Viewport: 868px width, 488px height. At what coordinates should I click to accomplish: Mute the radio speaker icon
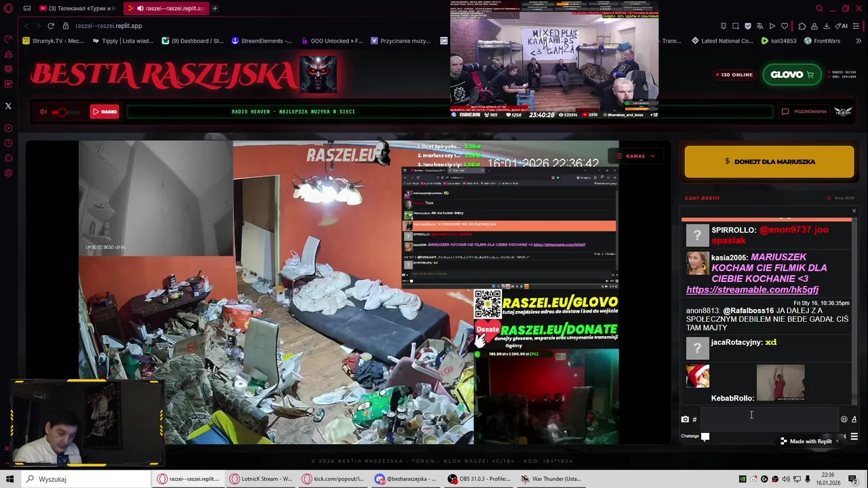point(43,112)
